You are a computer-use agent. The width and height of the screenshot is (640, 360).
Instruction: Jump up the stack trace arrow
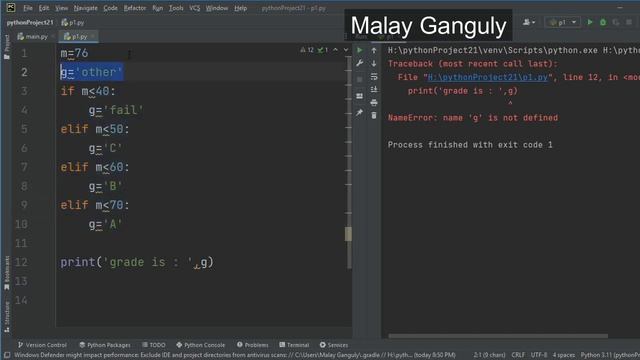tap(374, 50)
